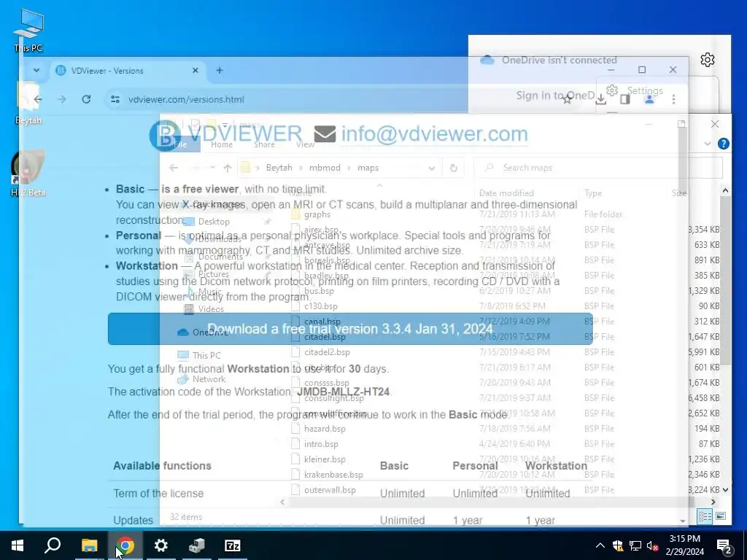Select the HL2 Beta desktop shortcut
This screenshot has height=560, width=747.
[28, 174]
